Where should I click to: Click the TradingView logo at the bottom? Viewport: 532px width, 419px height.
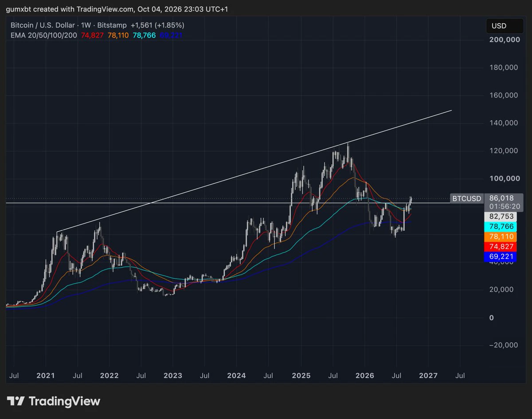(x=54, y=401)
